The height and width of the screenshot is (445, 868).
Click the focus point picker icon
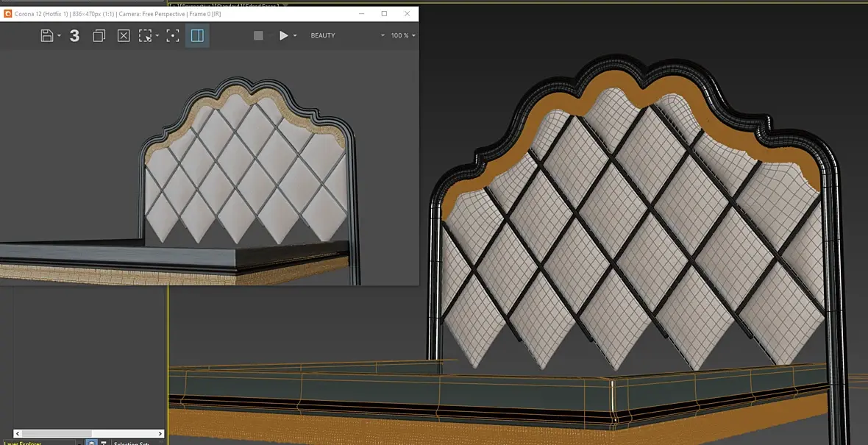click(x=173, y=35)
